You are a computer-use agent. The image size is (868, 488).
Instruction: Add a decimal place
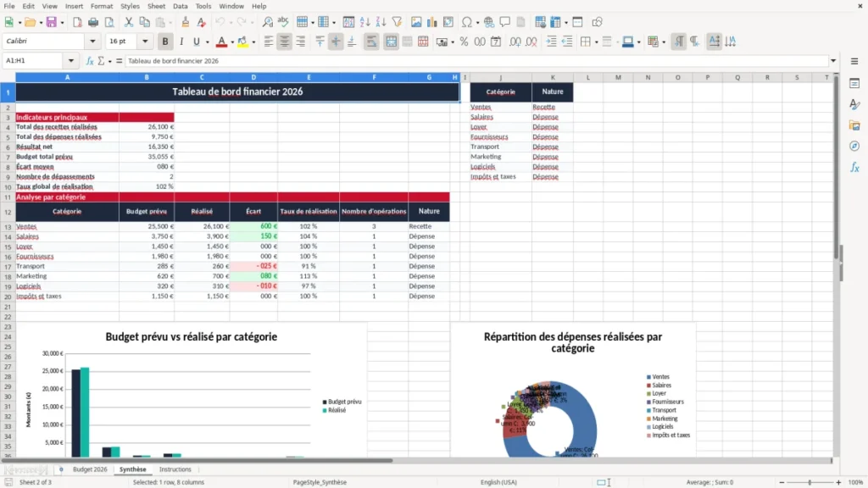[515, 42]
